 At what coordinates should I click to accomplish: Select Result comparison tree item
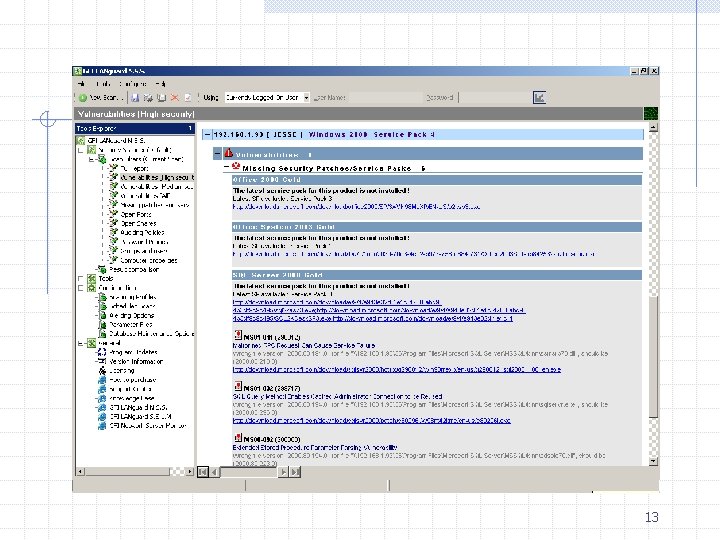pyautogui.click(x=134, y=270)
